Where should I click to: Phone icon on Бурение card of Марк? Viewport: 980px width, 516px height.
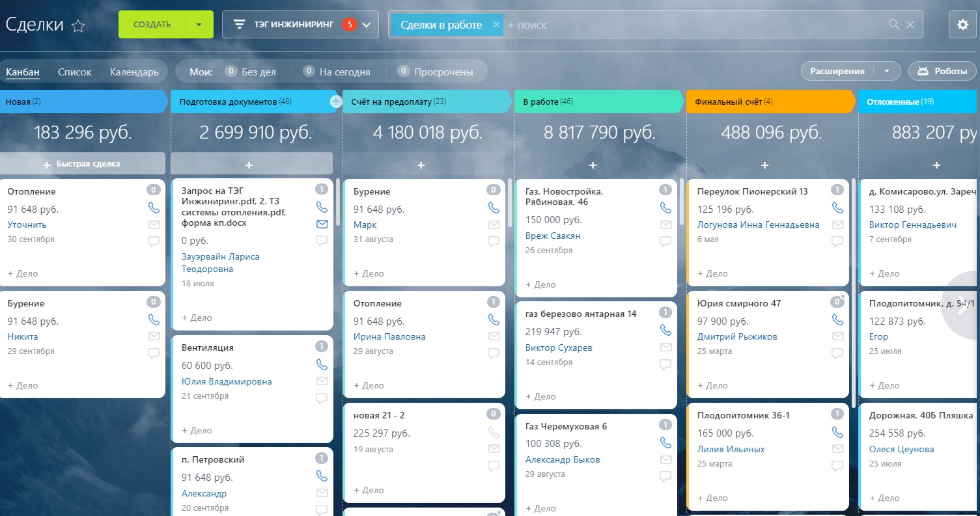click(x=494, y=208)
